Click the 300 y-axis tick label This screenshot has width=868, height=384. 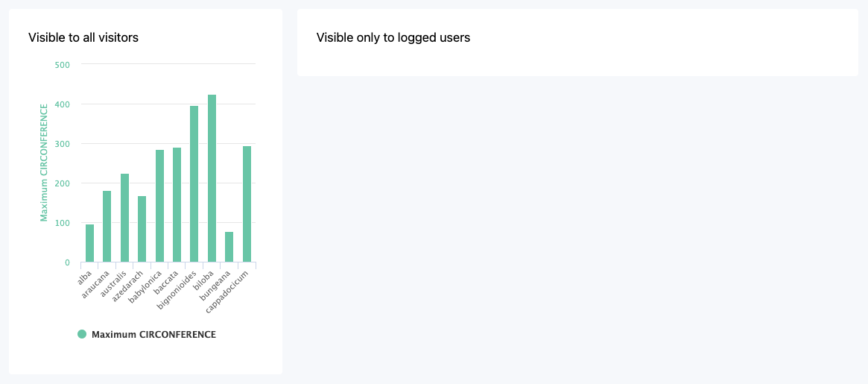[63, 144]
